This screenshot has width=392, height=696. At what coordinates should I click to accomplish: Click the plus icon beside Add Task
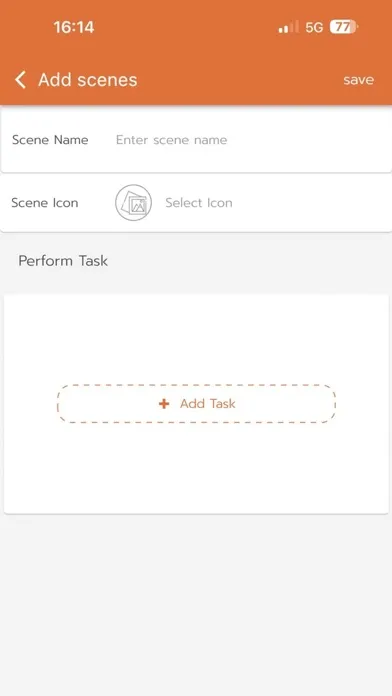click(164, 403)
